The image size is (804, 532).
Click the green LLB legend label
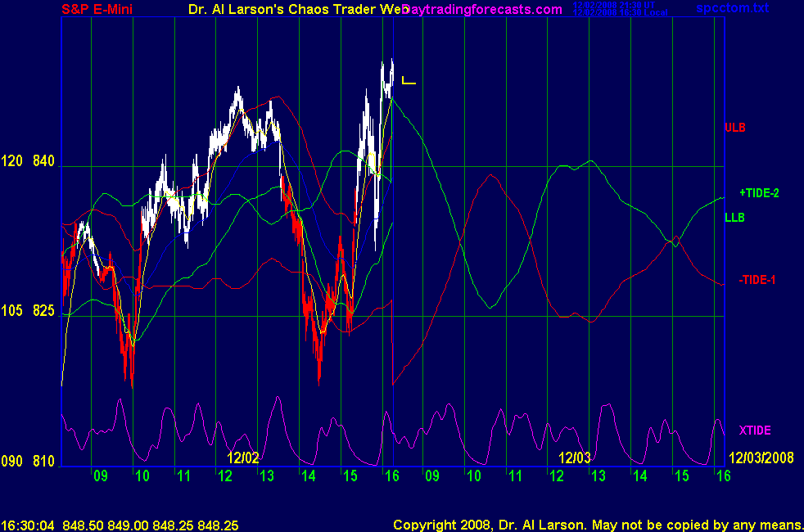(x=734, y=218)
